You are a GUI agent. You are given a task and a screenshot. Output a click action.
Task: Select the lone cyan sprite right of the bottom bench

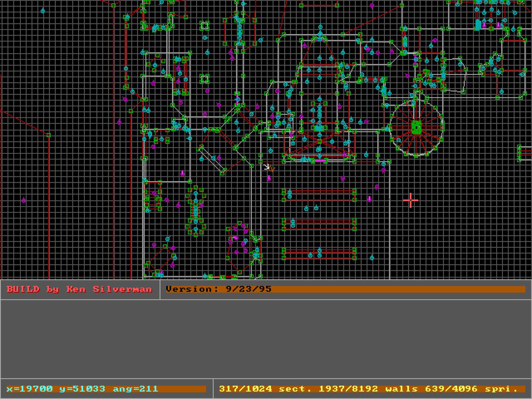pos(372,258)
